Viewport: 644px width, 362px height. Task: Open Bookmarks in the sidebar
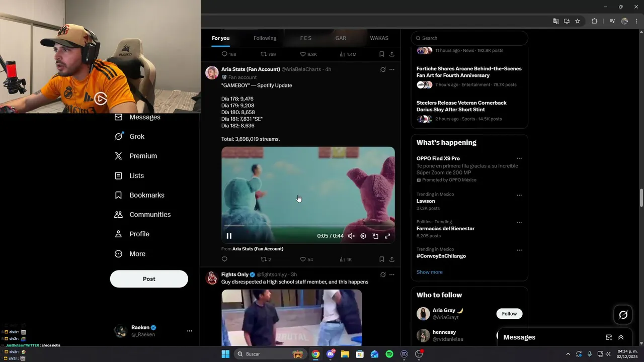coord(139,195)
